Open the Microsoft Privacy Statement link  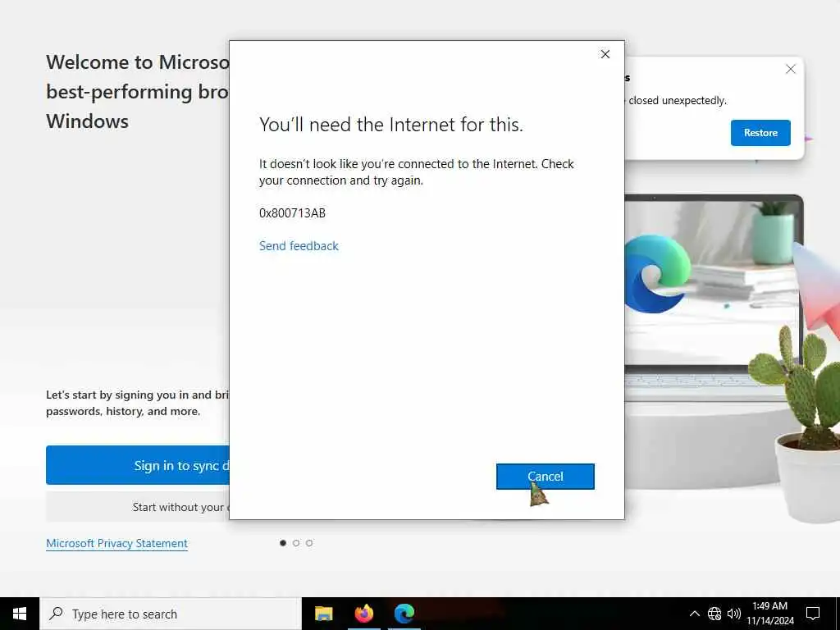point(116,543)
